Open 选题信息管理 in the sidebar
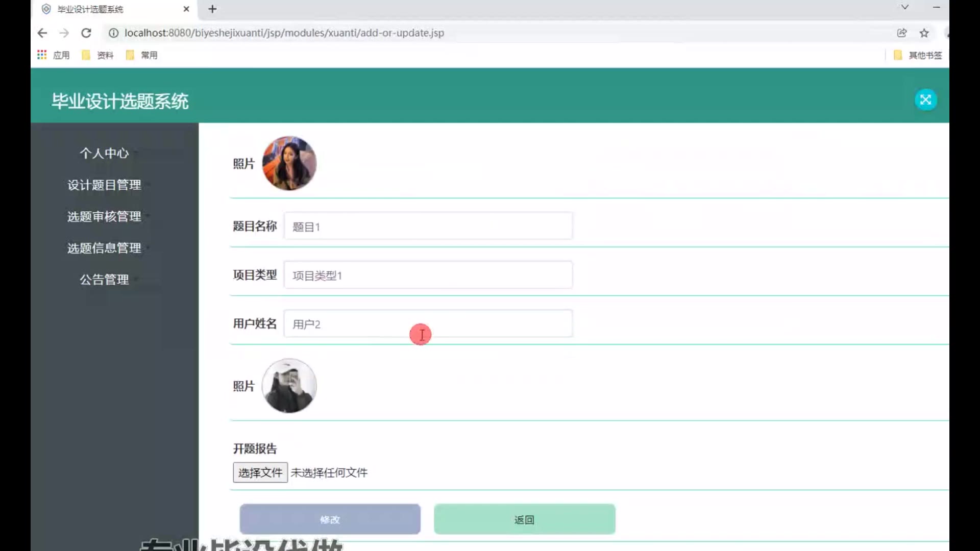The height and width of the screenshot is (551, 980). [104, 248]
